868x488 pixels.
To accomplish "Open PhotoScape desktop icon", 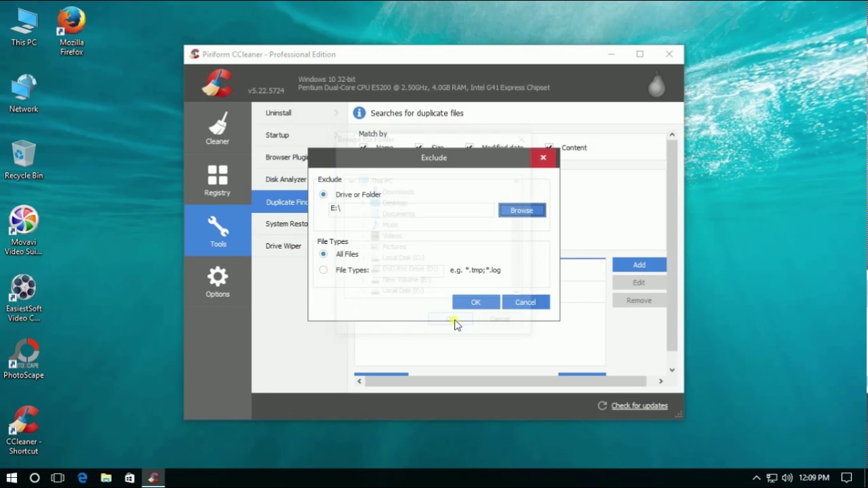I will tap(24, 359).
